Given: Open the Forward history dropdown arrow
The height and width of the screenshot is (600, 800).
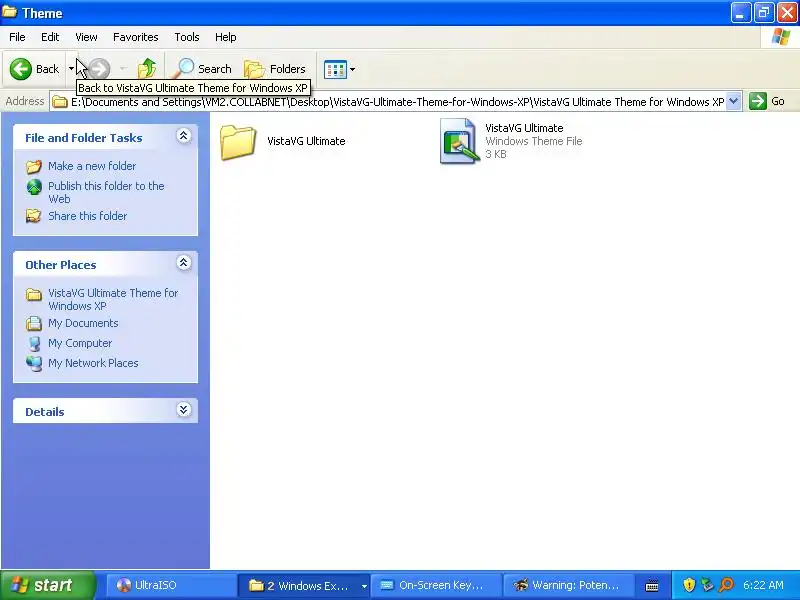Looking at the screenshot, I should click(x=122, y=69).
